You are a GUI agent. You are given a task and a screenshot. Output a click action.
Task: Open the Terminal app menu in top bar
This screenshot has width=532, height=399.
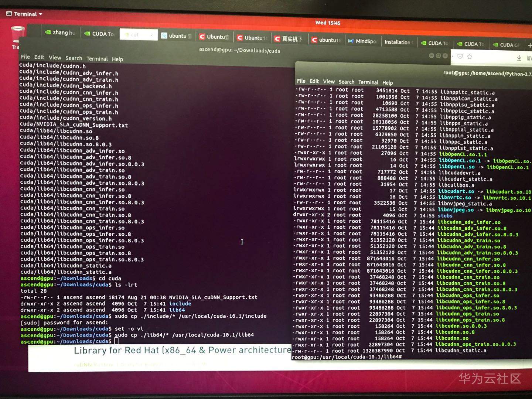pos(24,14)
